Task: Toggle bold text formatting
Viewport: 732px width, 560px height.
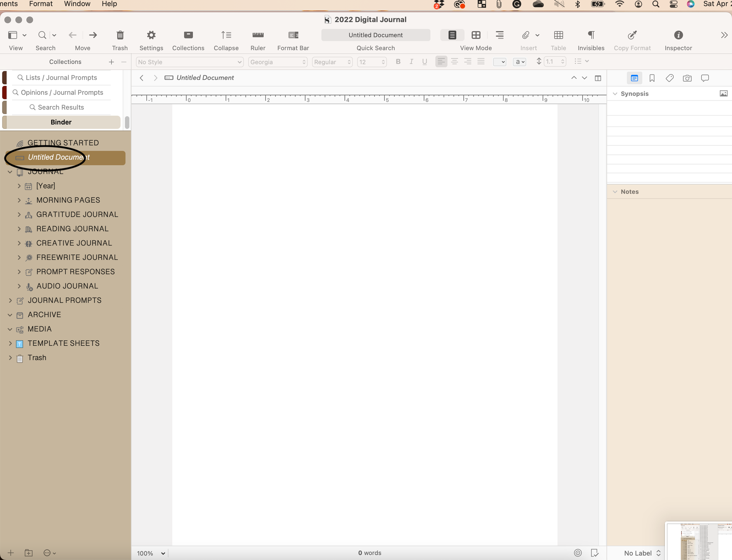Action: [x=398, y=61]
